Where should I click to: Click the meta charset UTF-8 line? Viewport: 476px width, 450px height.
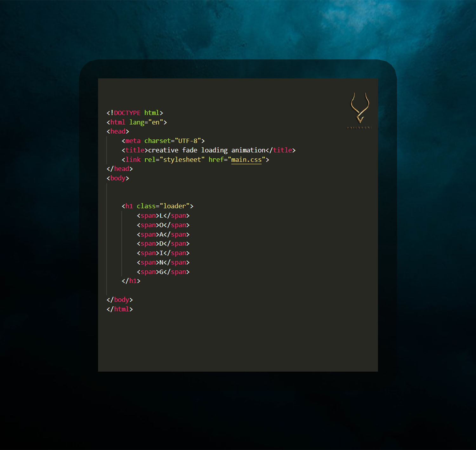pos(163,141)
